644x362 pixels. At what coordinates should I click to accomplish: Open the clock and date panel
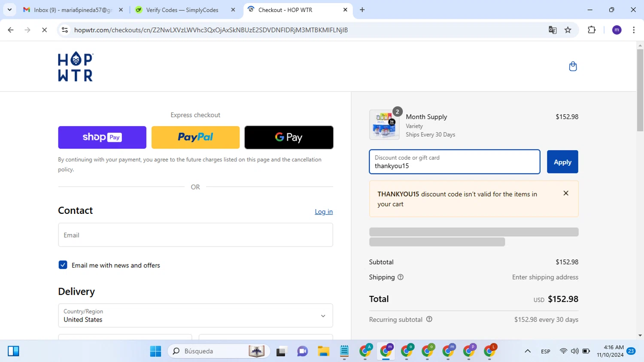(610, 351)
